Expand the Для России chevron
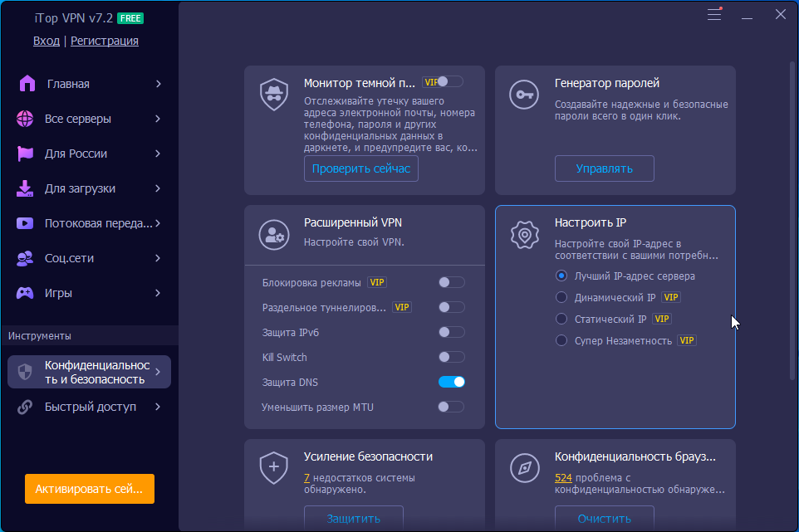Screen dimensions: 799x532 click(158, 154)
